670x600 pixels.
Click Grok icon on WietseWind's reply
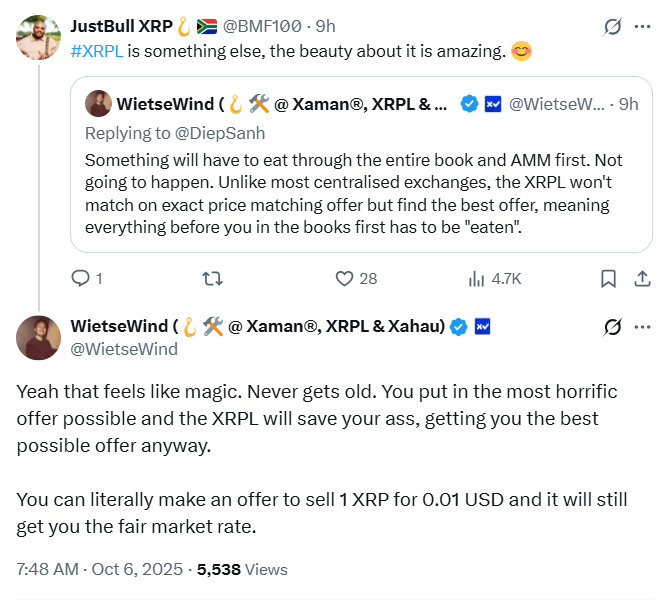pos(612,327)
